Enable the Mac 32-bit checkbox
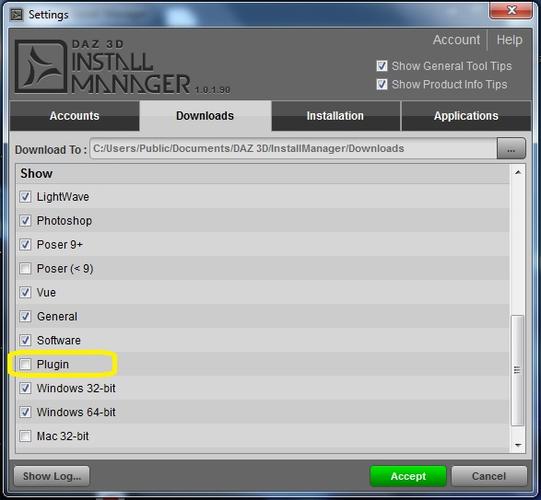Screen dimensions: 541x500 [25, 436]
